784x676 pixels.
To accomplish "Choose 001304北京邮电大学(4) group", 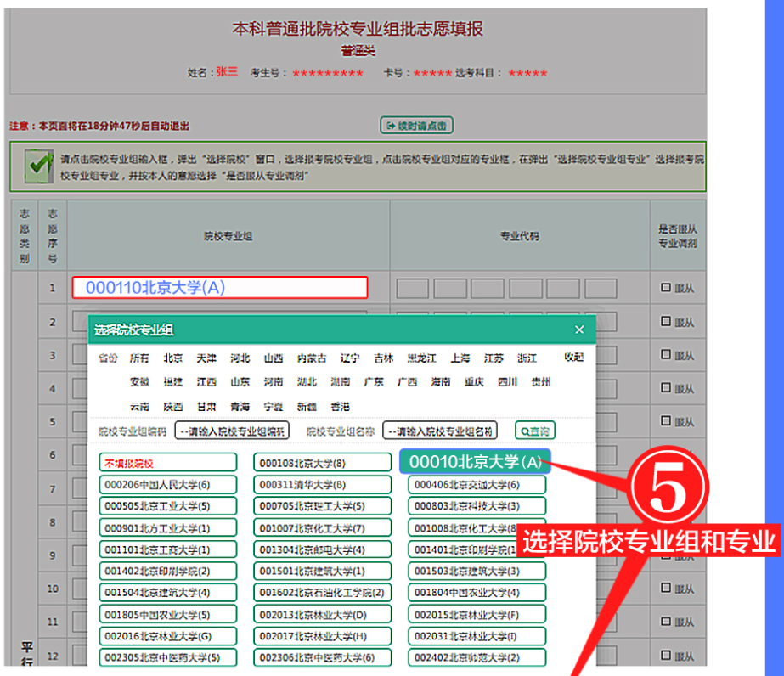I will coord(323,549).
